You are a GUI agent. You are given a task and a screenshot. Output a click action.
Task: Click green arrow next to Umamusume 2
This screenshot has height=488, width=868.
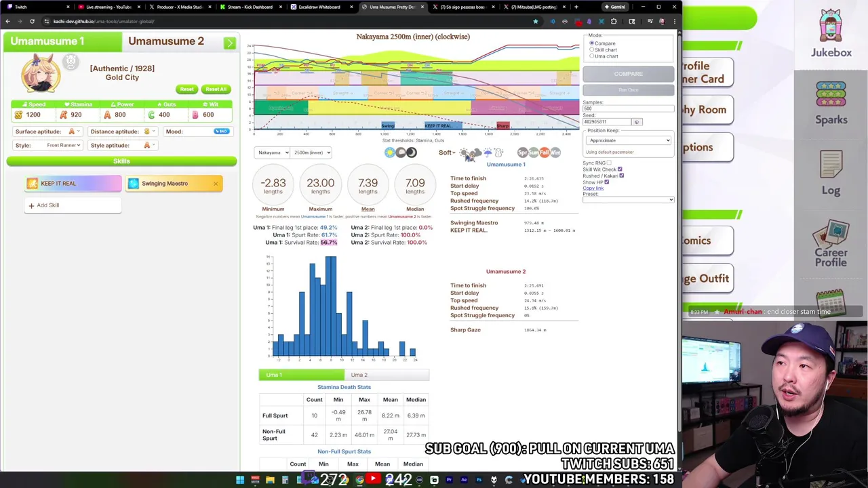tap(229, 43)
